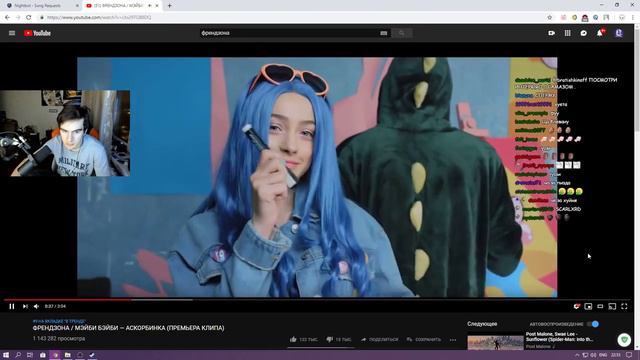This screenshot has height=360, width=640.
Task: Skip to next video
Action: [25, 306]
